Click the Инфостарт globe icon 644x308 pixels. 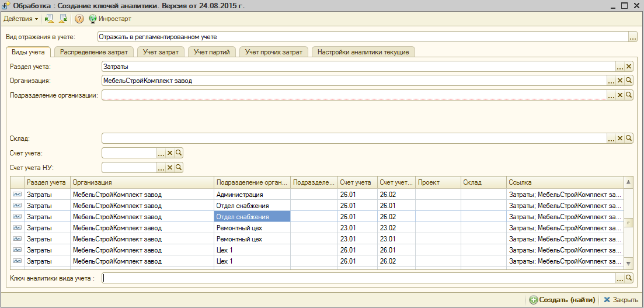tap(92, 19)
